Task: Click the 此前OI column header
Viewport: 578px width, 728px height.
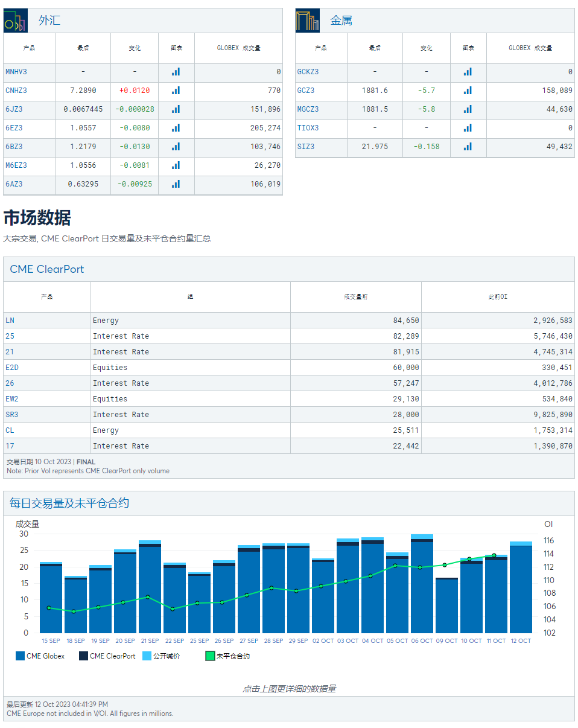Action: (x=498, y=297)
